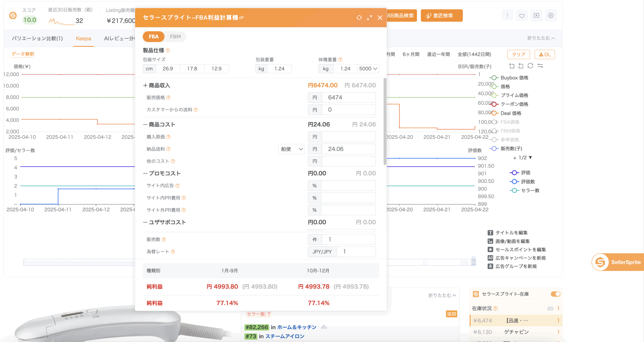Collapse panel via top 折りたたむ

[x=541, y=38]
